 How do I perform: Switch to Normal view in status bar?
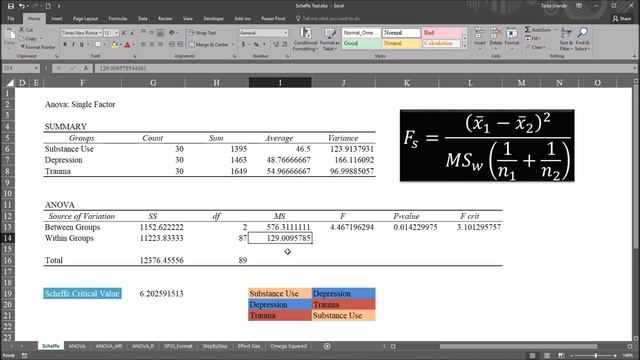pyautogui.click(x=532, y=356)
